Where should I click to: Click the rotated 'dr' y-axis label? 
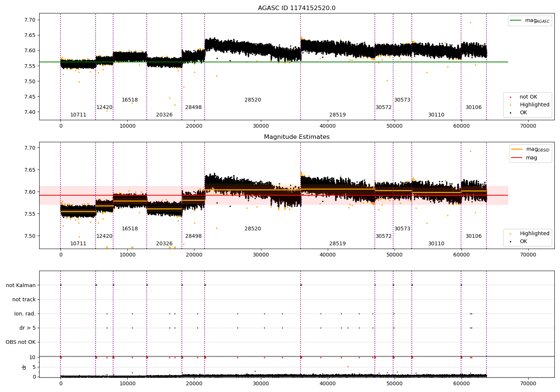tap(24, 367)
